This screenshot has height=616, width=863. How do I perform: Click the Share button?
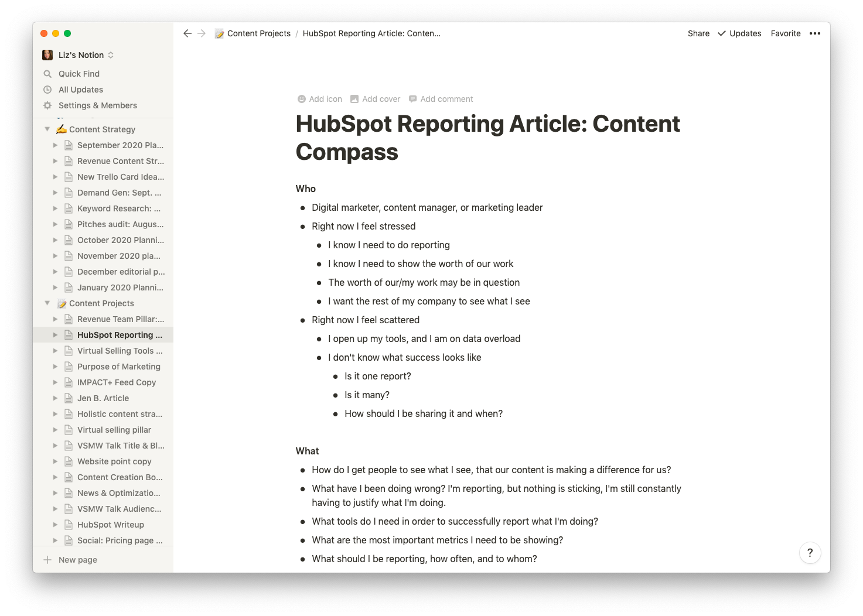point(698,33)
